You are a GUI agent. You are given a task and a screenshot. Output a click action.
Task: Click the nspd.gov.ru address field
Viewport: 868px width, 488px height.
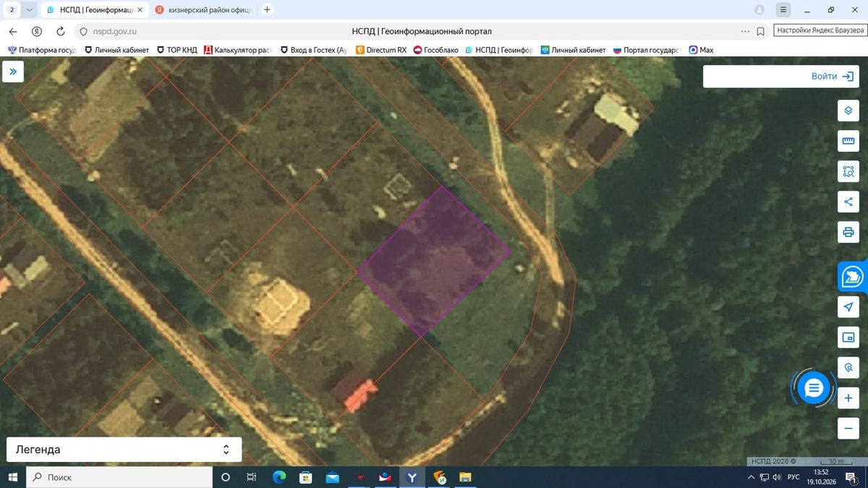[x=116, y=32]
